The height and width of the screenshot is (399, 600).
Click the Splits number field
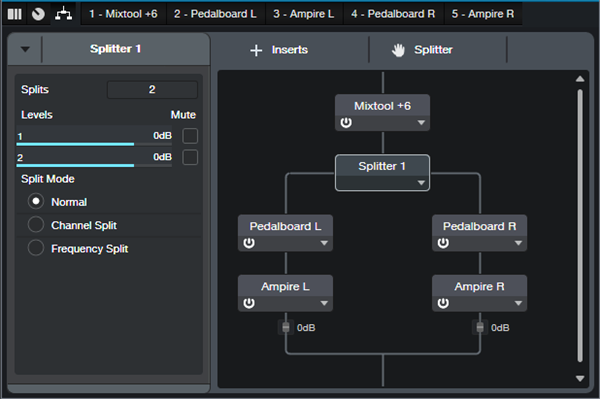pos(152,90)
